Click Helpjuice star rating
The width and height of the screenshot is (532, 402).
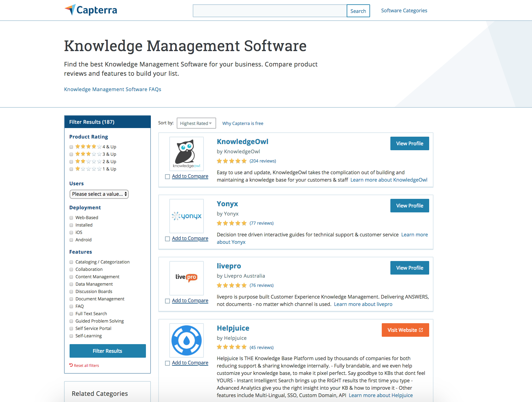click(232, 348)
